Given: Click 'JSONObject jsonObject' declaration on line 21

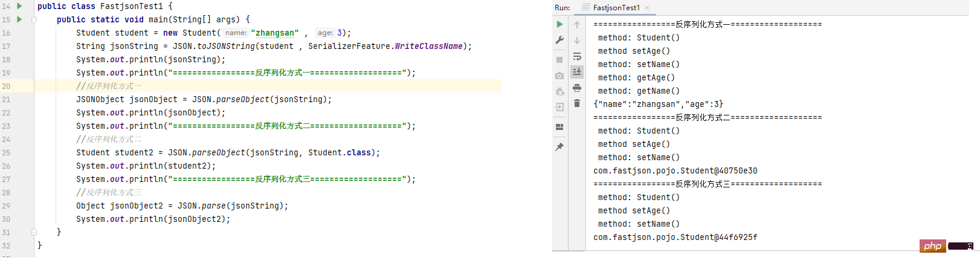Looking at the screenshot, I should pos(127,99).
